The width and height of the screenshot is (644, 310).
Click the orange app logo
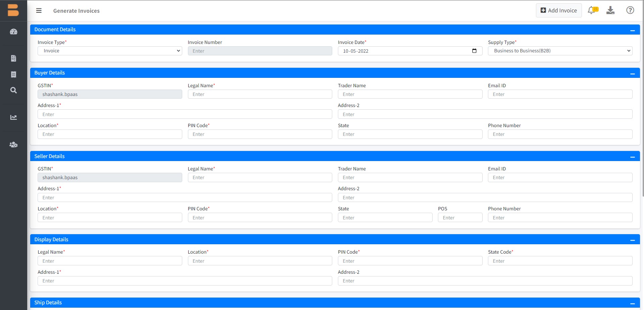coord(13,10)
